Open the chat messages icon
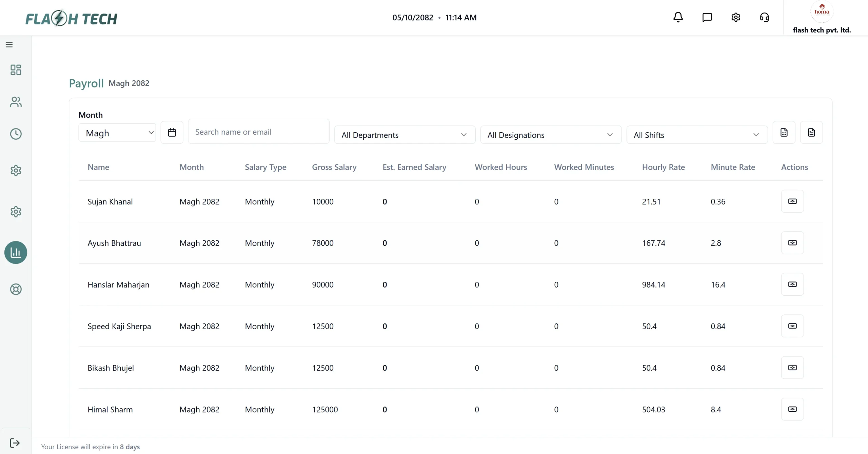 pos(707,17)
